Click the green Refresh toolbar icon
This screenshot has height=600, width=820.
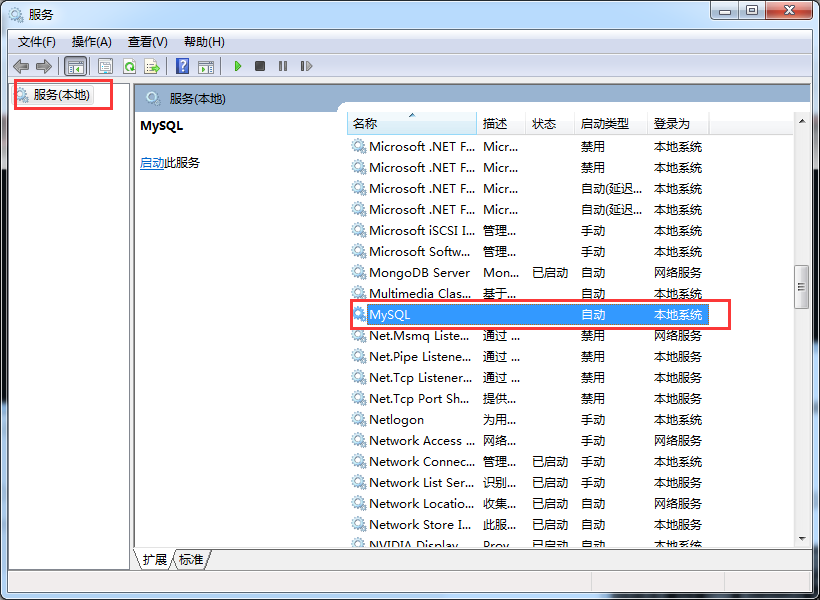coord(129,66)
